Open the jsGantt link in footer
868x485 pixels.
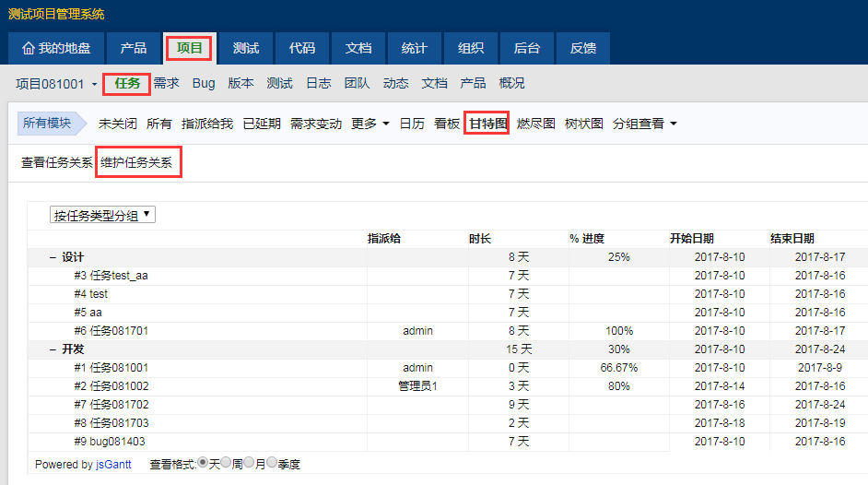point(115,465)
